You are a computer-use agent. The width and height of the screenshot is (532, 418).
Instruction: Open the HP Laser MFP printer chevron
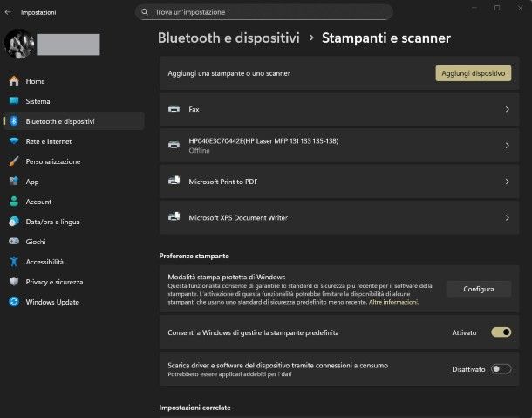pyautogui.click(x=507, y=145)
